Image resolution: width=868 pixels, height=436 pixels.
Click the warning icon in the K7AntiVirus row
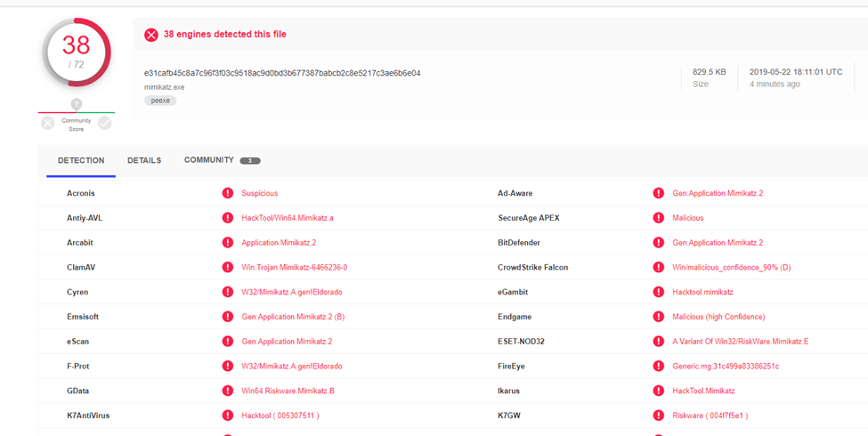click(228, 415)
